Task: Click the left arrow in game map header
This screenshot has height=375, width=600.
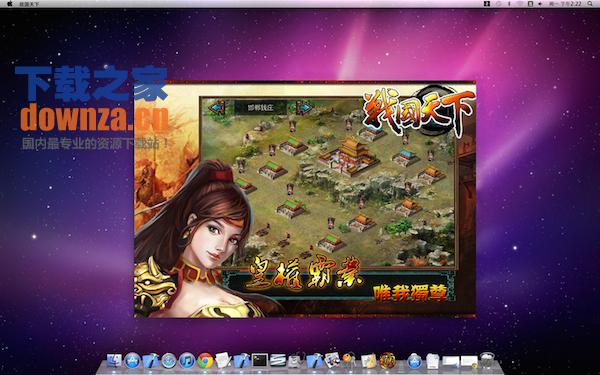Action: (217, 108)
